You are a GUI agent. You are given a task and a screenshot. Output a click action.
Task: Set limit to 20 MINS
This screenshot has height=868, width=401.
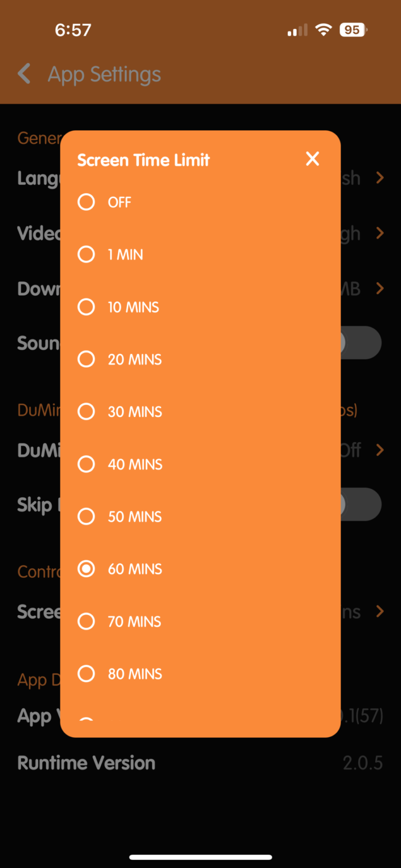(x=86, y=359)
